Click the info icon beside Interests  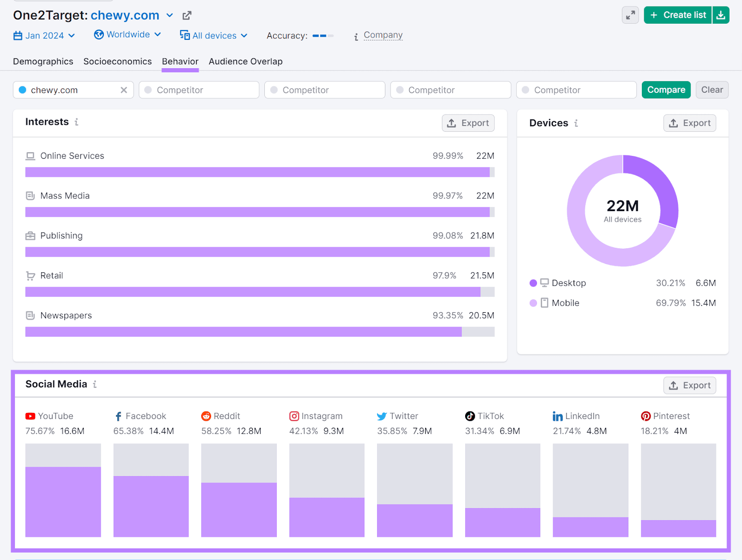point(76,122)
